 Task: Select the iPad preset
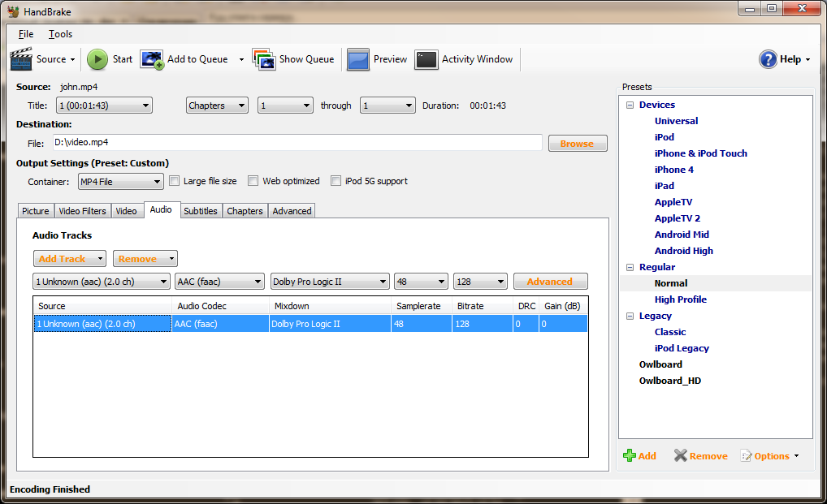click(x=664, y=186)
